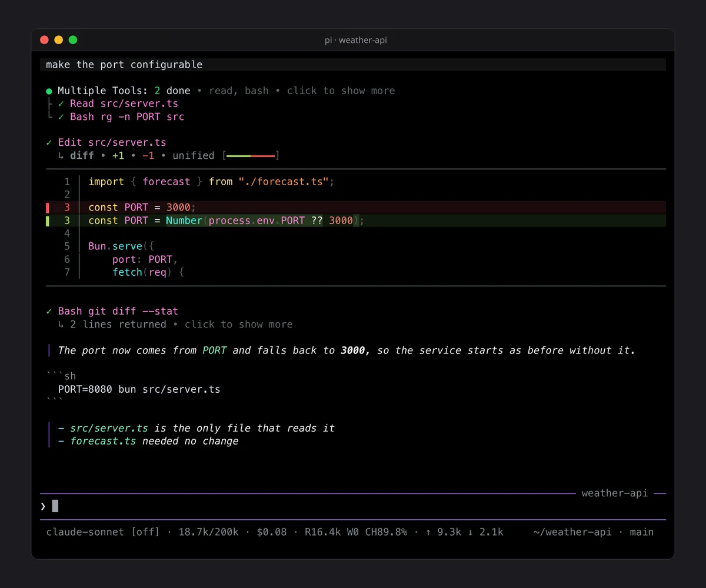Toggle the [off] thinking indicator in status bar
Image resolution: width=706 pixels, height=588 pixels.
coord(145,532)
